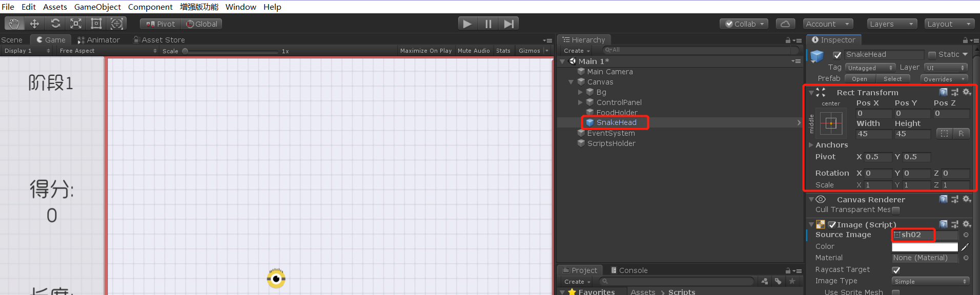980x295 pixels.
Task: Open the Component menu
Action: tap(150, 7)
